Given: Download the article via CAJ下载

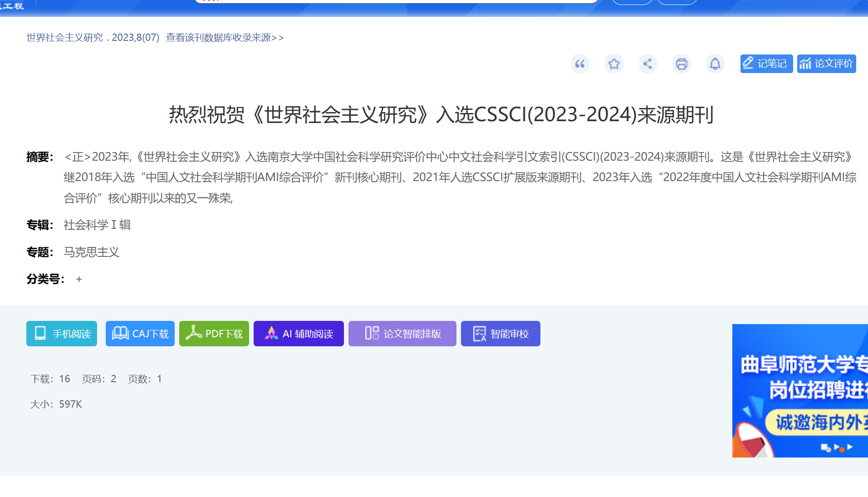Looking at the screenshot, I should point(140,334).
